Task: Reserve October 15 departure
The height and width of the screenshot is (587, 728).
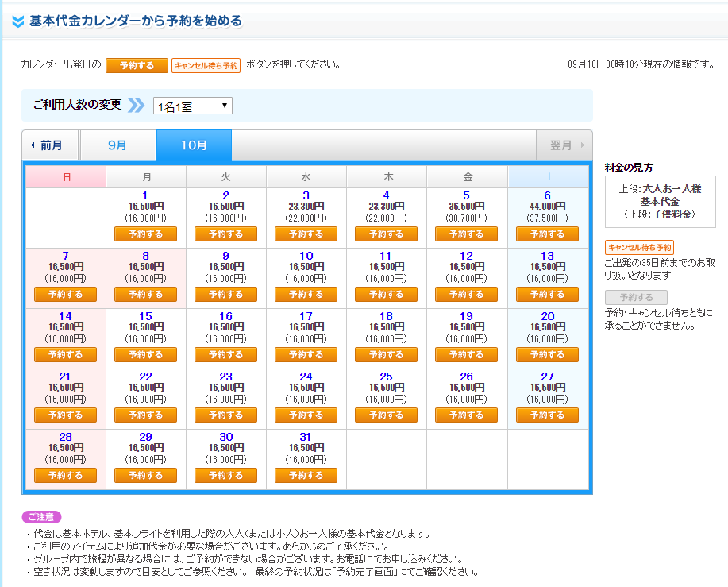Action: (146, 355)
